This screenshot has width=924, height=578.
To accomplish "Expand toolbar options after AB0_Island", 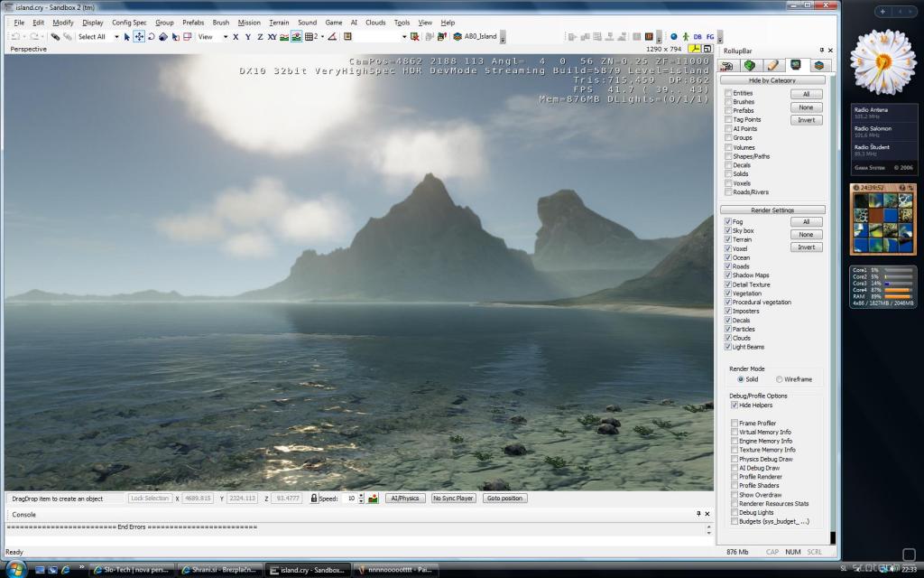I will (x=503, y=37).
